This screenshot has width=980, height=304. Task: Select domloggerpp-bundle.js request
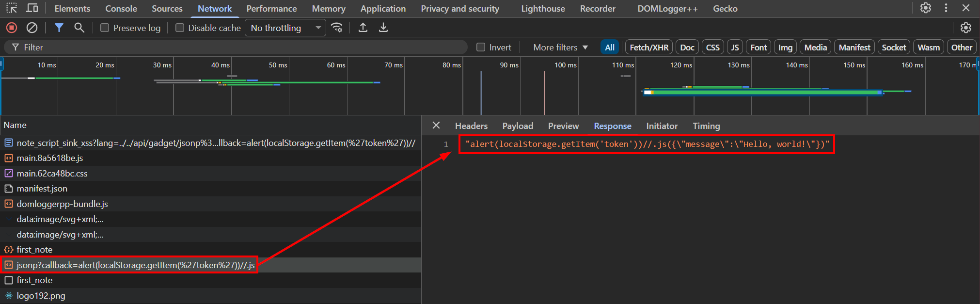point(210,204)
